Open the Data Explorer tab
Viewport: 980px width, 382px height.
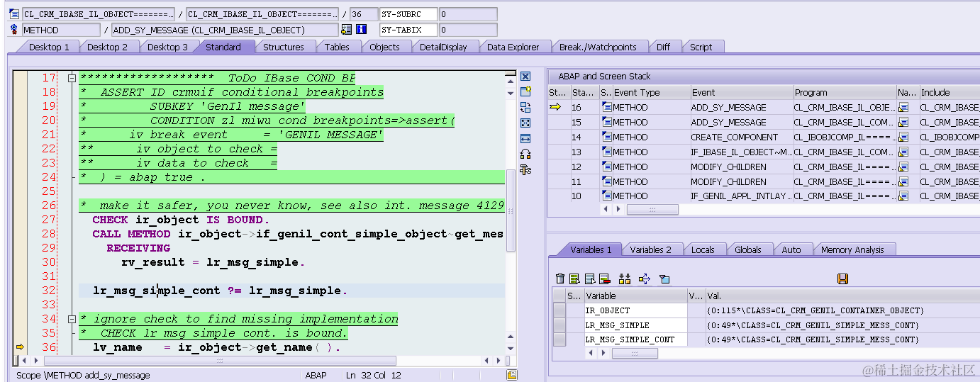point(513,47)
